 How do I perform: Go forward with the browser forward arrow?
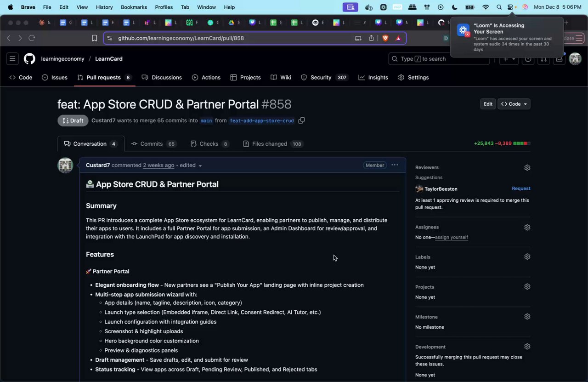[20, 38]
